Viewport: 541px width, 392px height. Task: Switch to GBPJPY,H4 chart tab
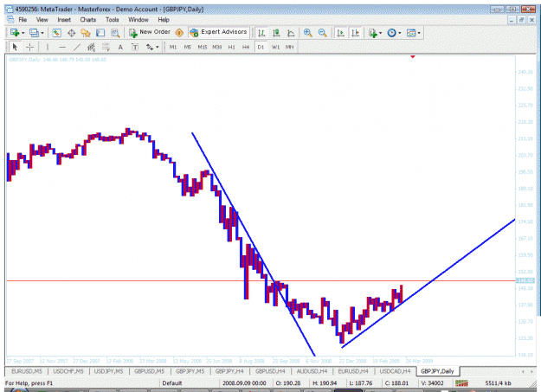[229, 371]
